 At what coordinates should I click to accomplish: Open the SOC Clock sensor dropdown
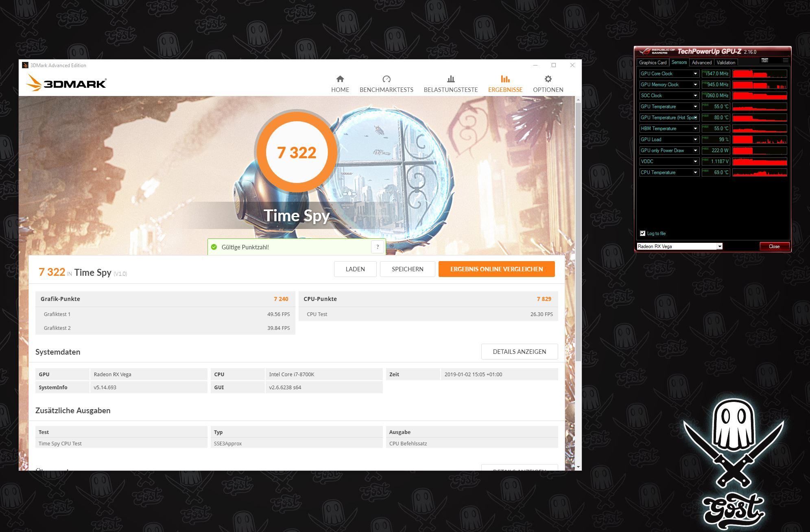695,96
